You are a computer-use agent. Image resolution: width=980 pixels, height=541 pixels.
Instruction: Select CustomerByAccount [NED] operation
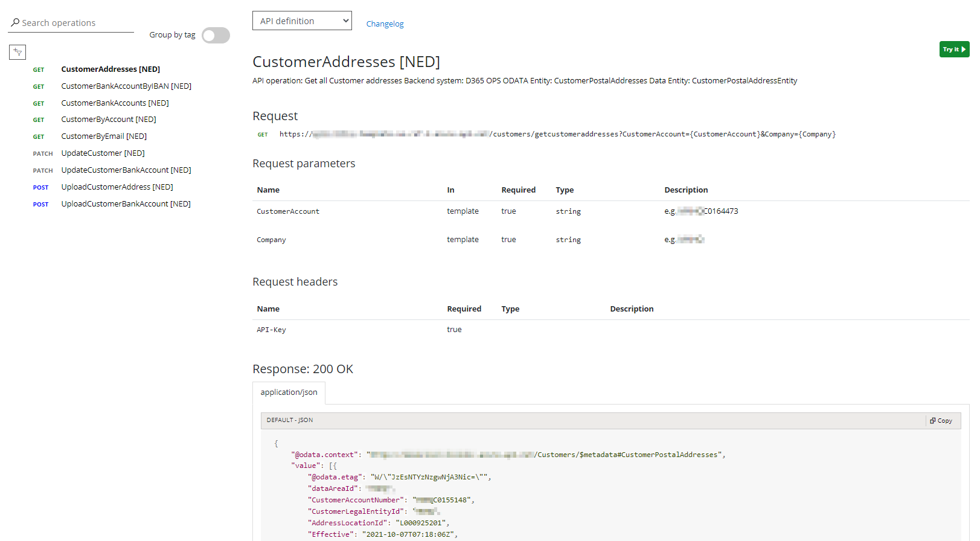(109, 120)
